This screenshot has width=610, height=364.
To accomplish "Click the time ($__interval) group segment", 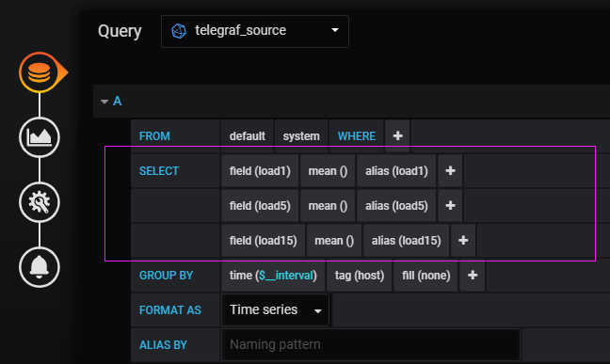I will [x=273, y=276].
